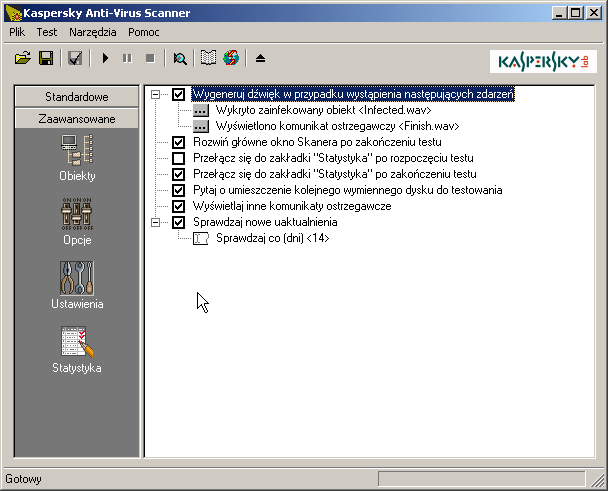This screenshot has width=608, height=491.
Task: Select Wykryto zainfekowany obiekt <Infected.wav> row
Action: tap(323, 110)
